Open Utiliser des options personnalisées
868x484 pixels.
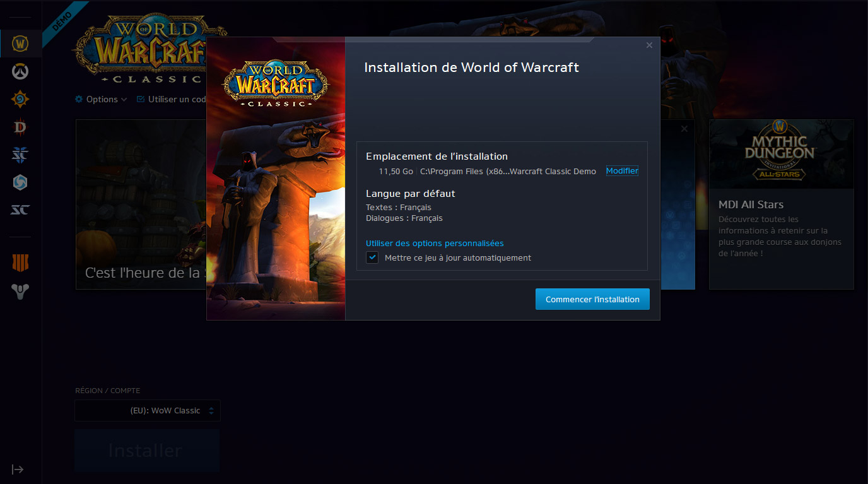pyautogui.click(x=435, y=244)
